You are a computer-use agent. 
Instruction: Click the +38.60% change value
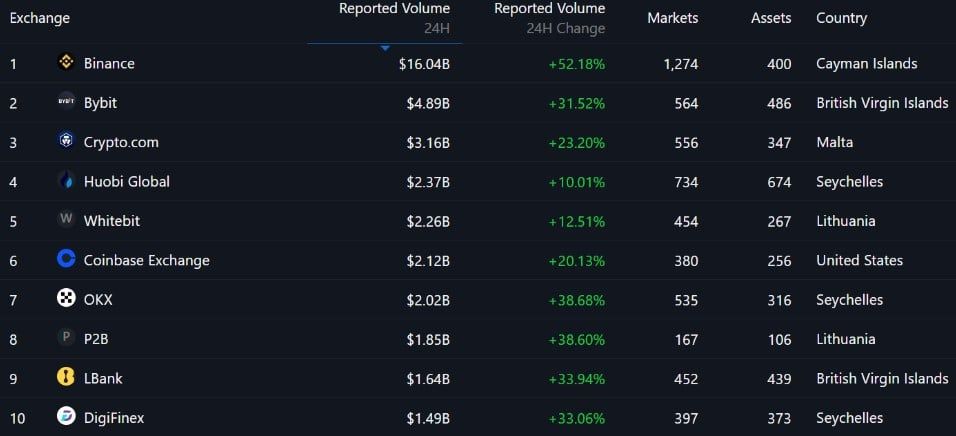[x=577, y=340]
